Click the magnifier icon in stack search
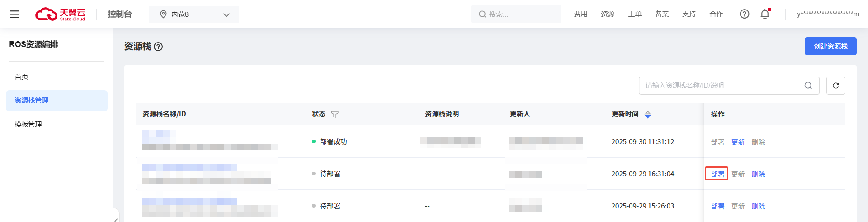 [808, 86]
